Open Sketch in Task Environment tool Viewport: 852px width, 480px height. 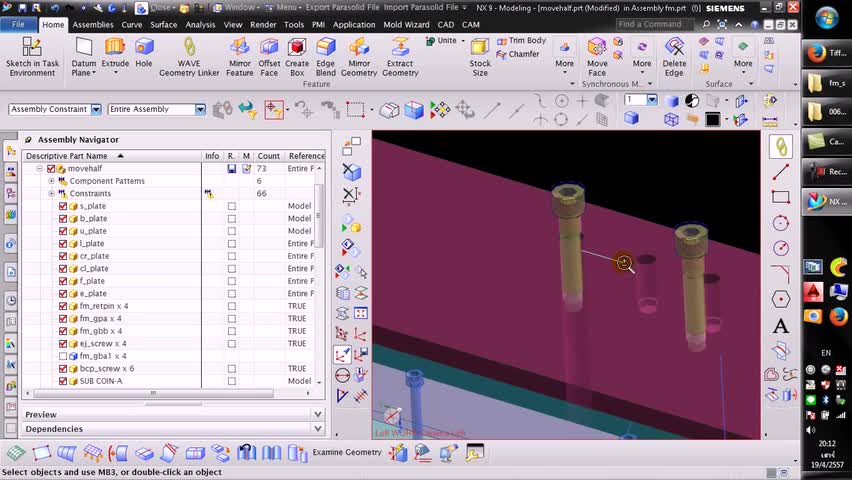[x=32, y=57]
